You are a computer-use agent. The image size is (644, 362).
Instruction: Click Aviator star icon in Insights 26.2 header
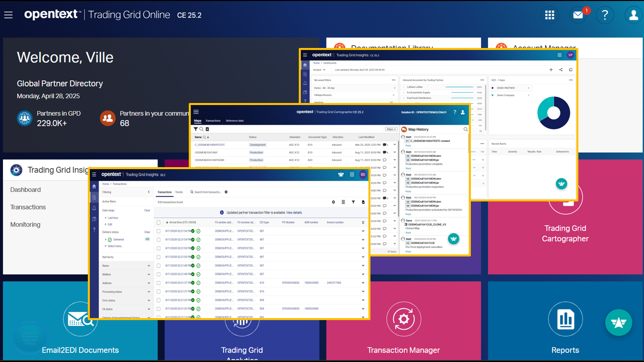click(341, 175)
